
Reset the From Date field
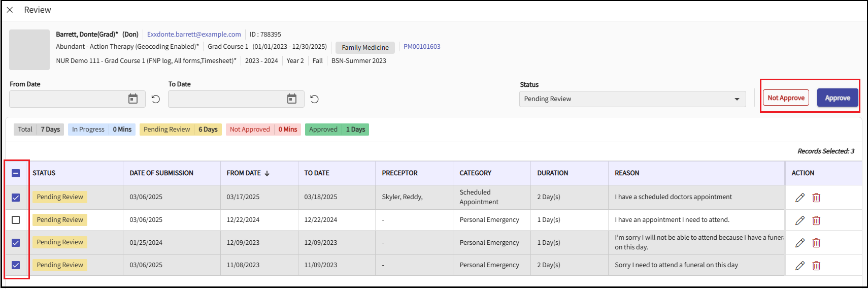tap(156, 99)
